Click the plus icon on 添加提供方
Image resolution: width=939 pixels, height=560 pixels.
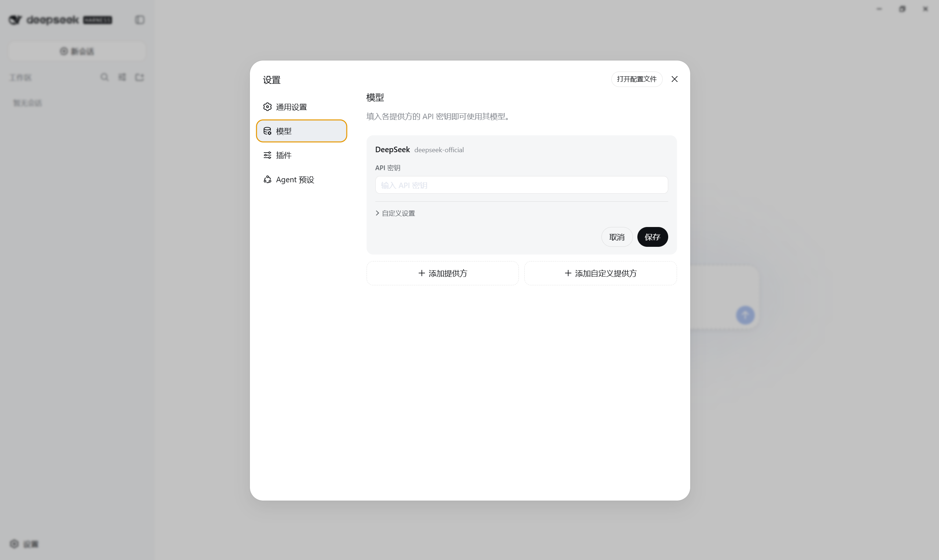point(422,273)
